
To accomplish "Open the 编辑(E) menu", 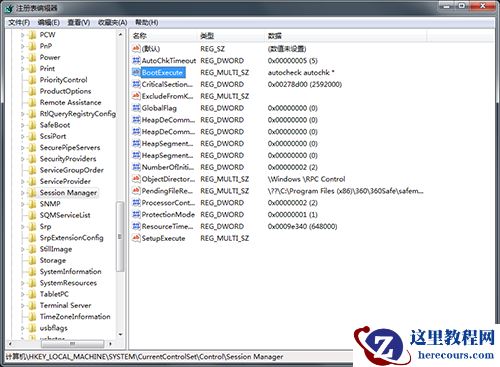I will pyautogui.click(x=49, y=22).
